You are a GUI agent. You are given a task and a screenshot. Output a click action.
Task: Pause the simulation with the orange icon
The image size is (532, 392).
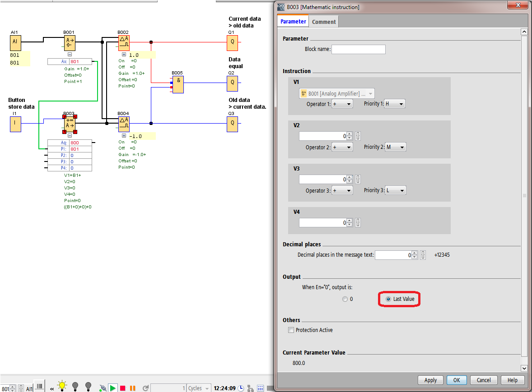[x=132, y=388]
